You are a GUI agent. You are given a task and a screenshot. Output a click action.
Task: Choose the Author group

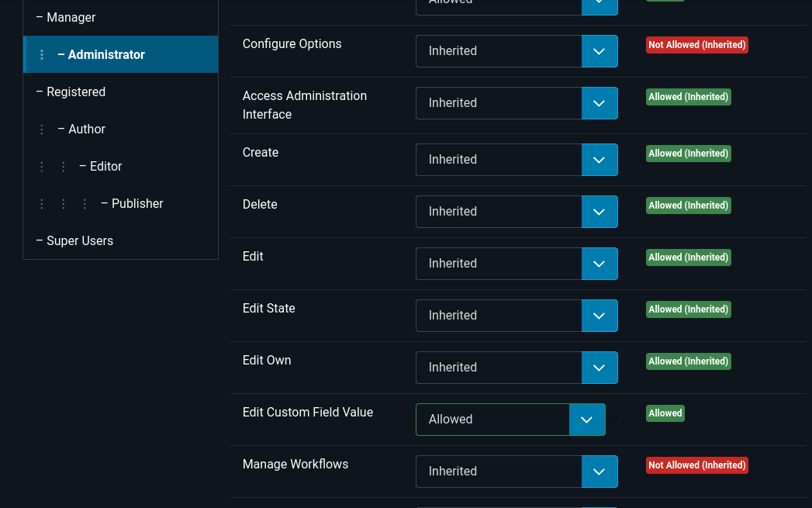coord(120,129)
